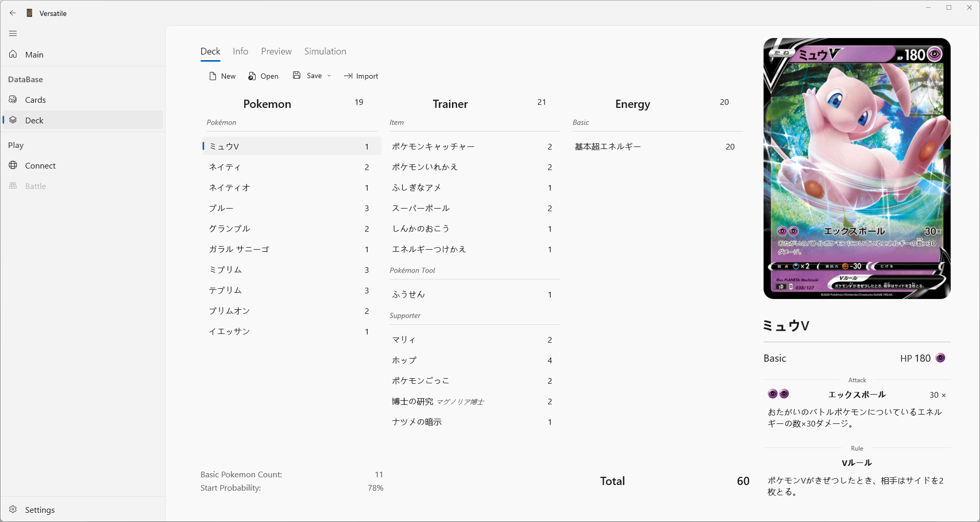This screenshot has width=980, height=522.
Task: Open the Simulation tab
Action: 325,51
